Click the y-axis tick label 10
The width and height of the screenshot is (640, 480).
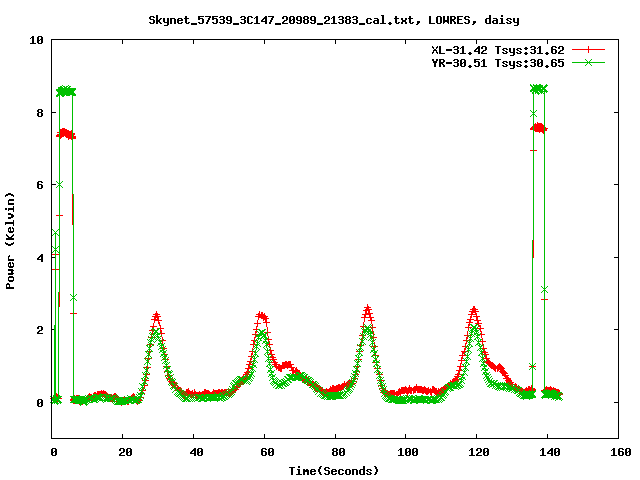pos(36,40)
